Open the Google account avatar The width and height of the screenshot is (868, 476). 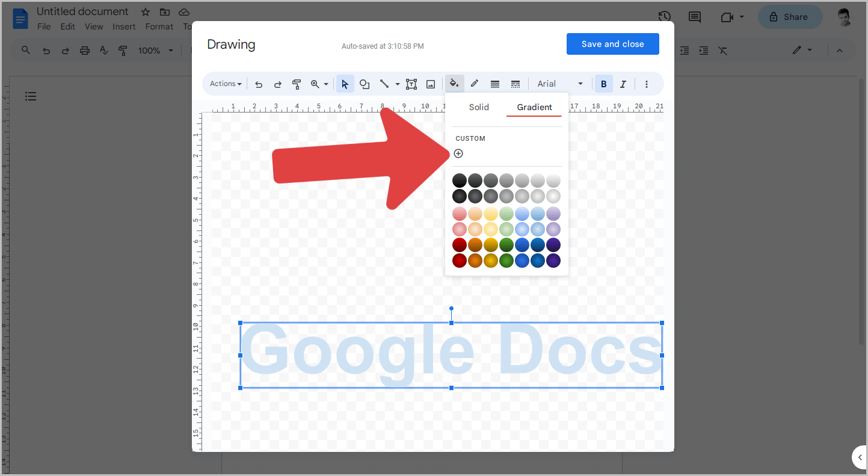pos(845,17)
